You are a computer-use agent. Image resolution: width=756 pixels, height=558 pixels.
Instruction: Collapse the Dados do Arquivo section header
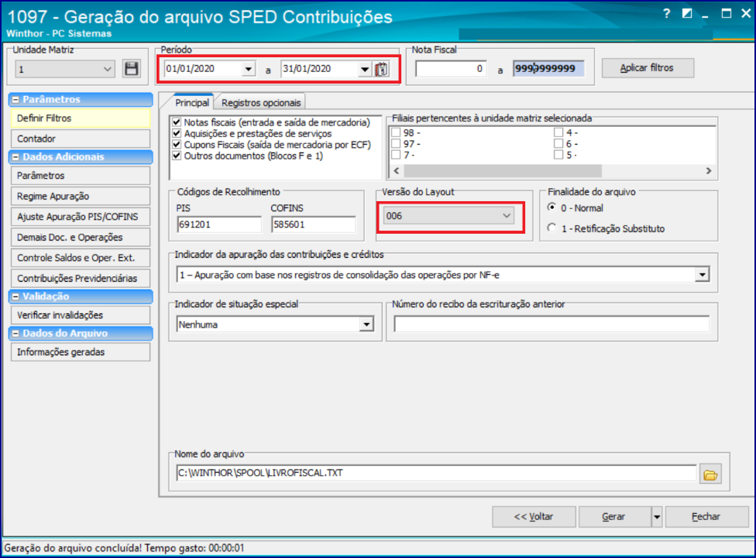[x=15, y=334]
